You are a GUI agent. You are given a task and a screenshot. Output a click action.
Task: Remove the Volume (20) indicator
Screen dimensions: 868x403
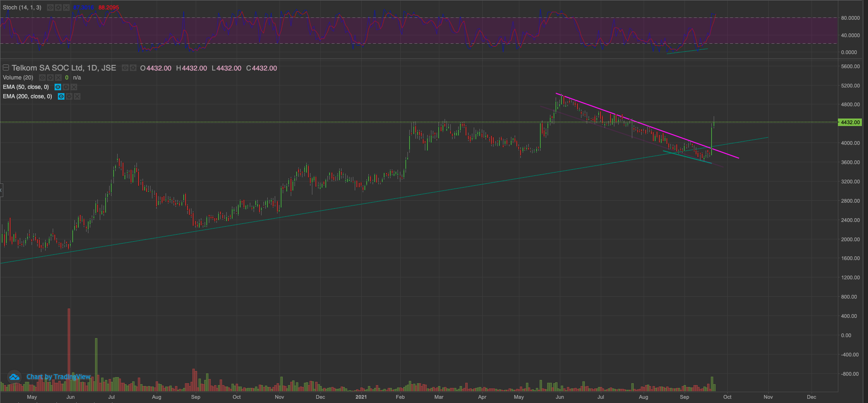[x=58, y=78]
